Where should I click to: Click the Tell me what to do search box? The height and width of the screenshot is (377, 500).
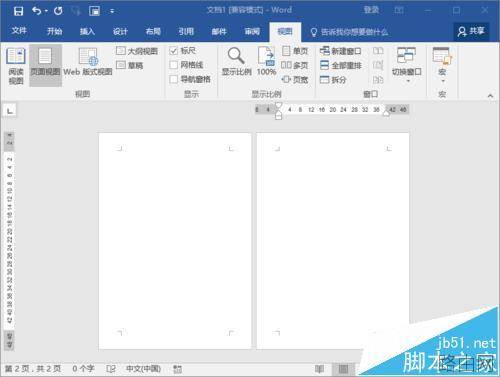349,32
